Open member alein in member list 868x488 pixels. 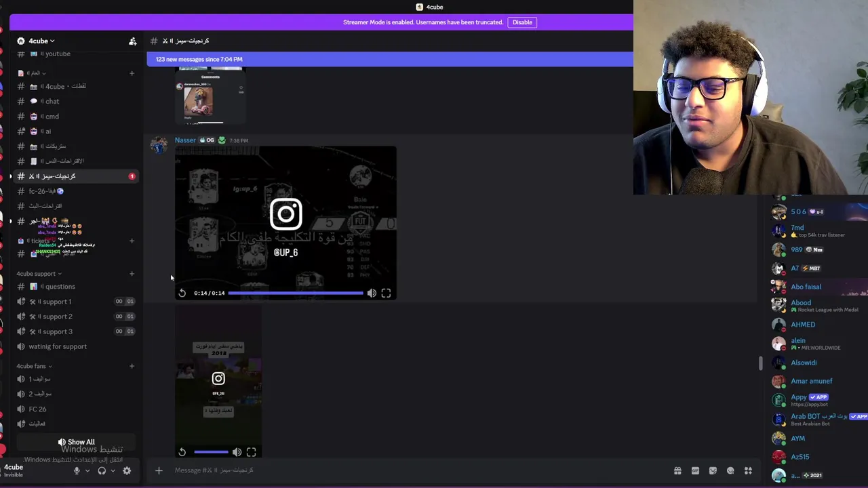[817, 344]
